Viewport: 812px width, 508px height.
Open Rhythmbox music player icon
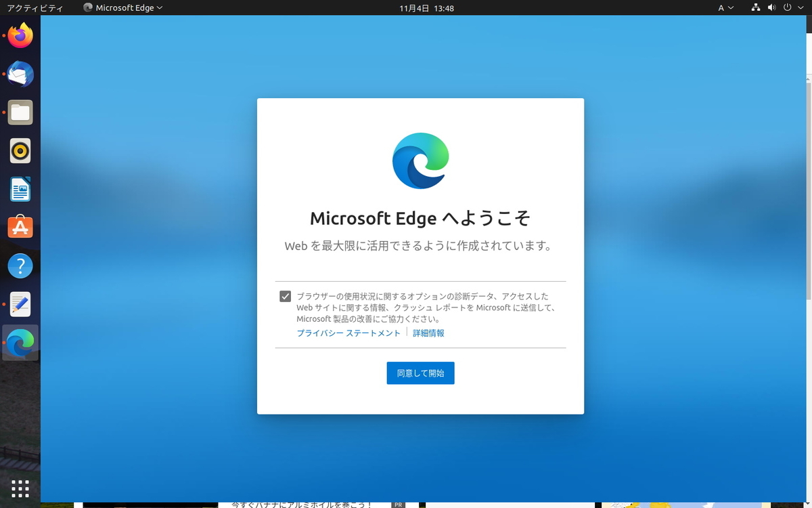[x=20, y=150]
